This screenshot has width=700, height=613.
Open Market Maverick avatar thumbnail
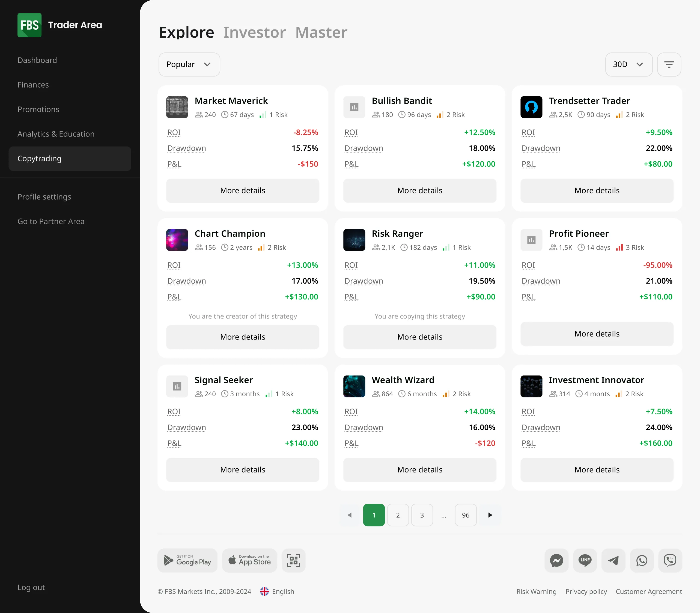[177, 107]
